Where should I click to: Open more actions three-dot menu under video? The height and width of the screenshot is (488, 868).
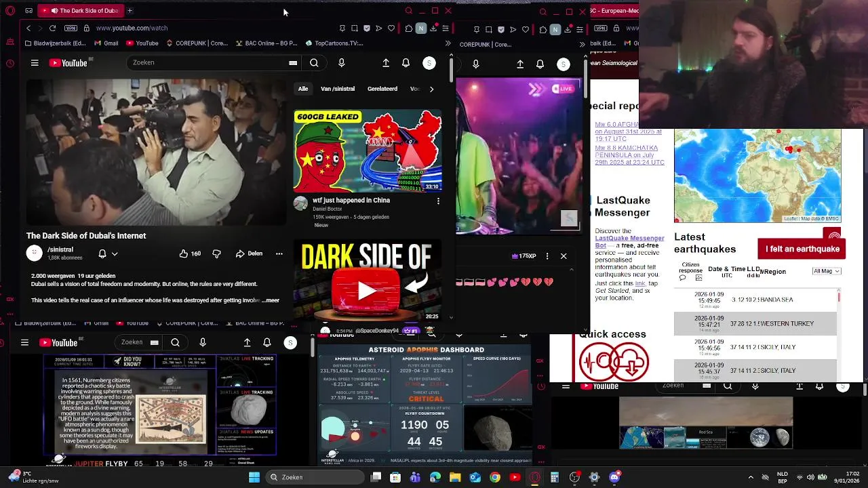coord(279,253)
